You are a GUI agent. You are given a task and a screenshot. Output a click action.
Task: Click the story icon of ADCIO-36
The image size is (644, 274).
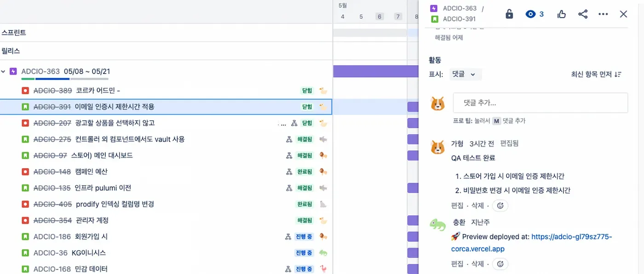[x=25, y=253]
